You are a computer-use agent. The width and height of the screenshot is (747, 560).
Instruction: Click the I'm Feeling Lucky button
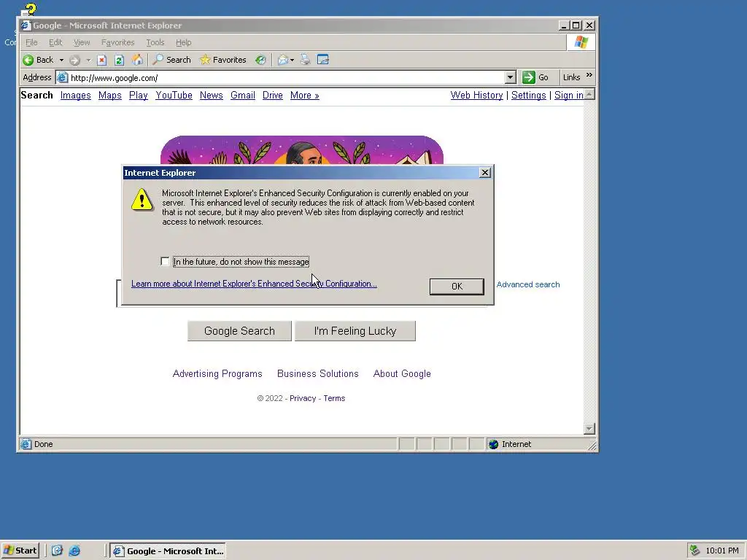pos(355,331)
